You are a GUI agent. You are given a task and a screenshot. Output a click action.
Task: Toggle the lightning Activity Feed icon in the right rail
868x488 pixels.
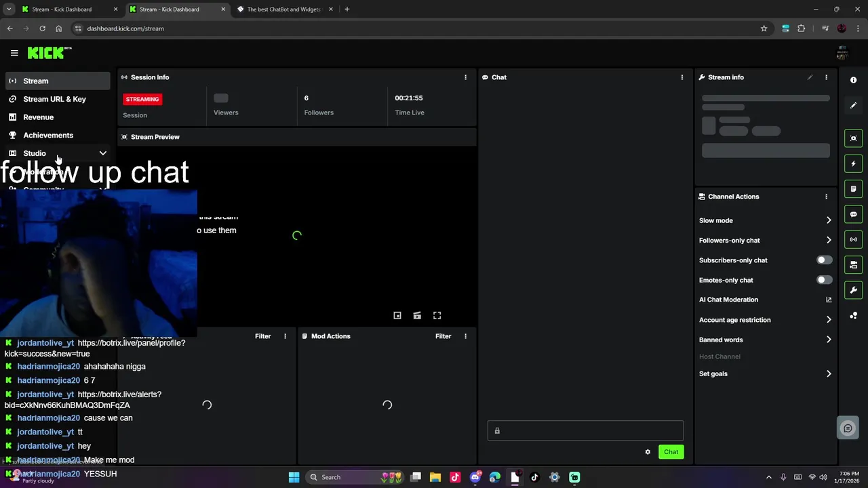pos(854,163)
